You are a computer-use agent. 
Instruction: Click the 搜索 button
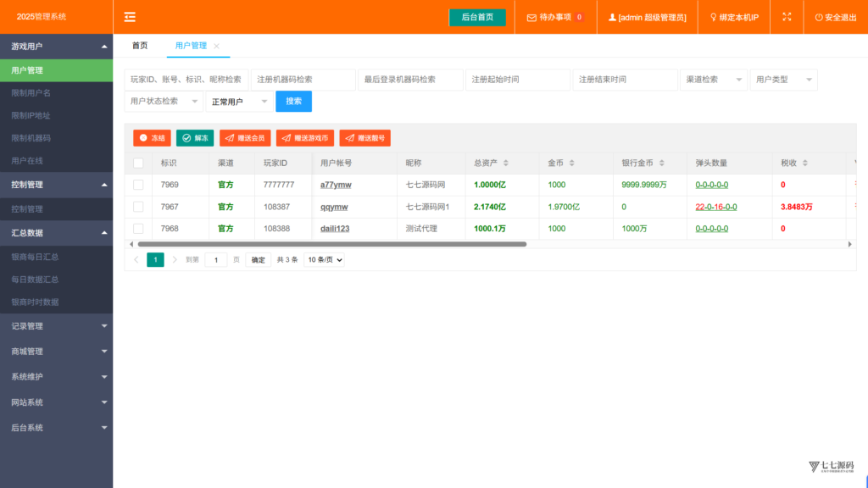(x=293, y=102)
